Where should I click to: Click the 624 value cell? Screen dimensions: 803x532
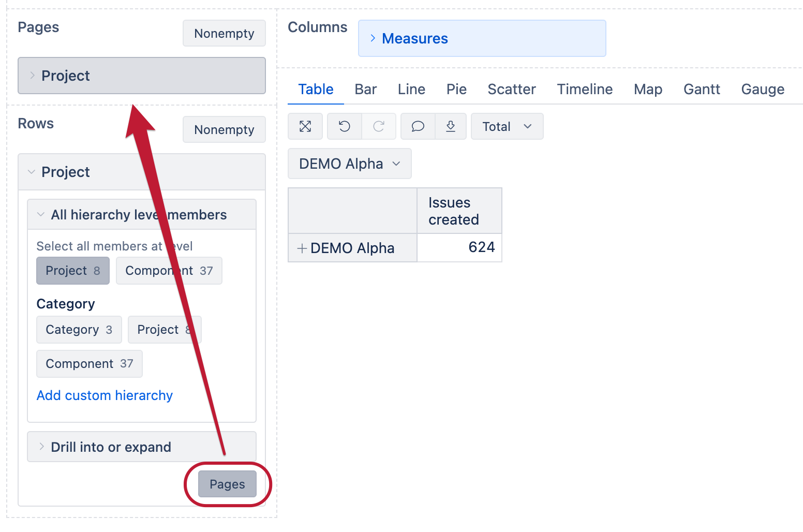(x=459, y=247)
